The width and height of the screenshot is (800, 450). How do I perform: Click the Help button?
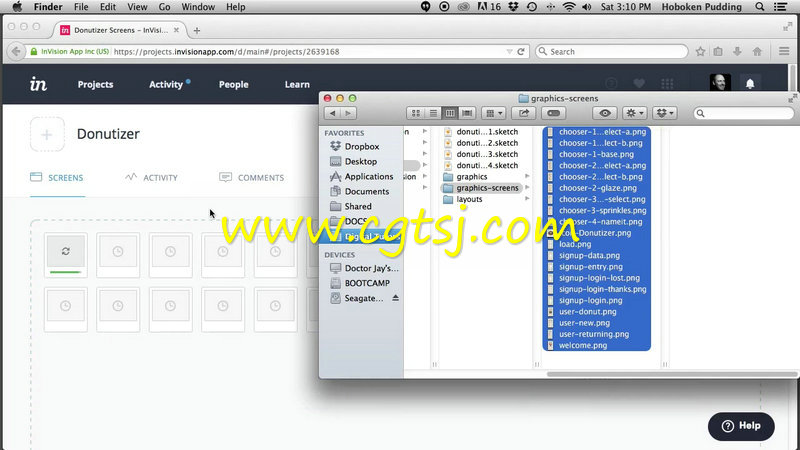coord(741,426)
